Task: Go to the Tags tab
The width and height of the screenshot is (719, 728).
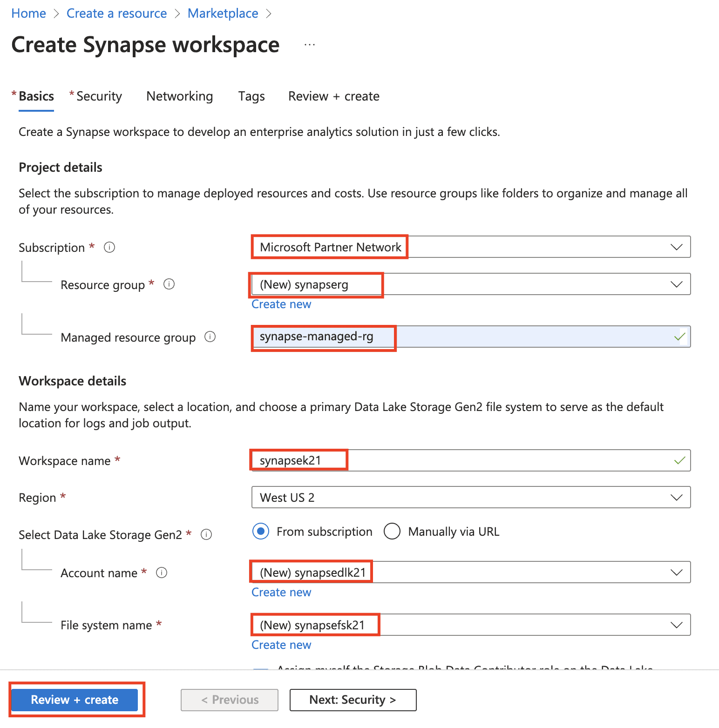Action: point(251,96)
